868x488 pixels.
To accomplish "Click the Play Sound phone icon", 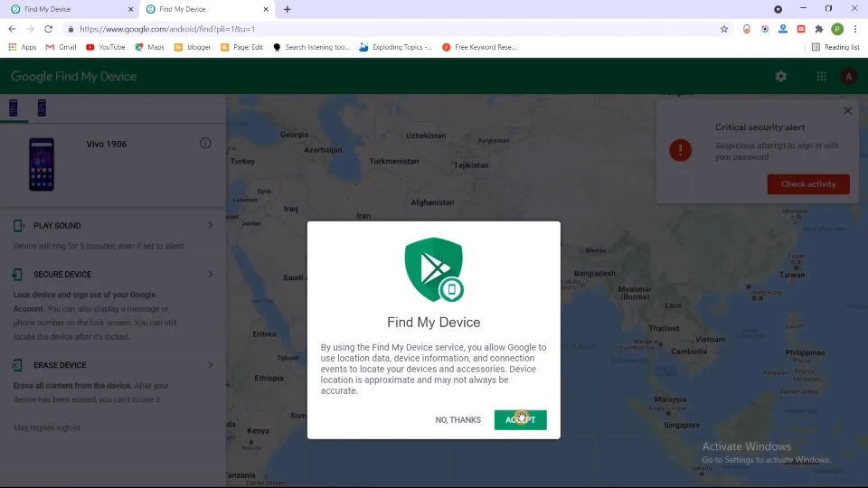I will (18, 225).
